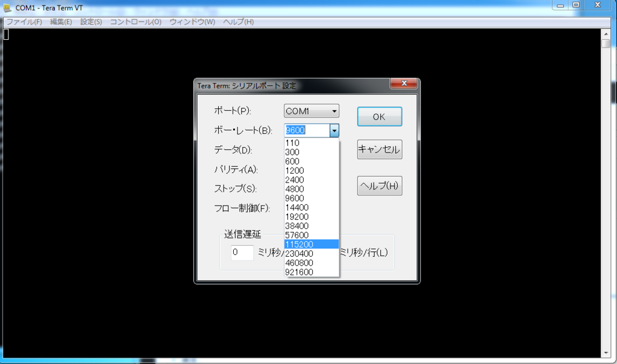Select 57600 baud rate
This screenshot has width=617, height=364.
pyautogui.click(x=312, y=235)
